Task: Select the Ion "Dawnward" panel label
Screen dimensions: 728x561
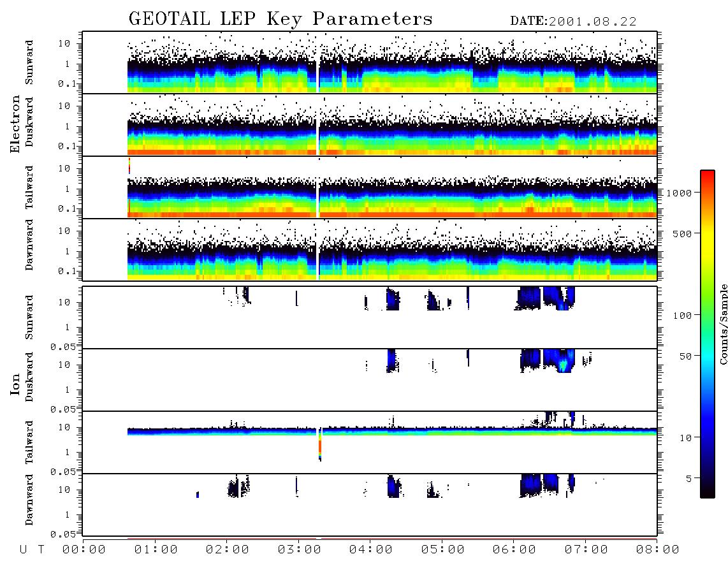Action: pyautogui.click(x=29, y=500)
